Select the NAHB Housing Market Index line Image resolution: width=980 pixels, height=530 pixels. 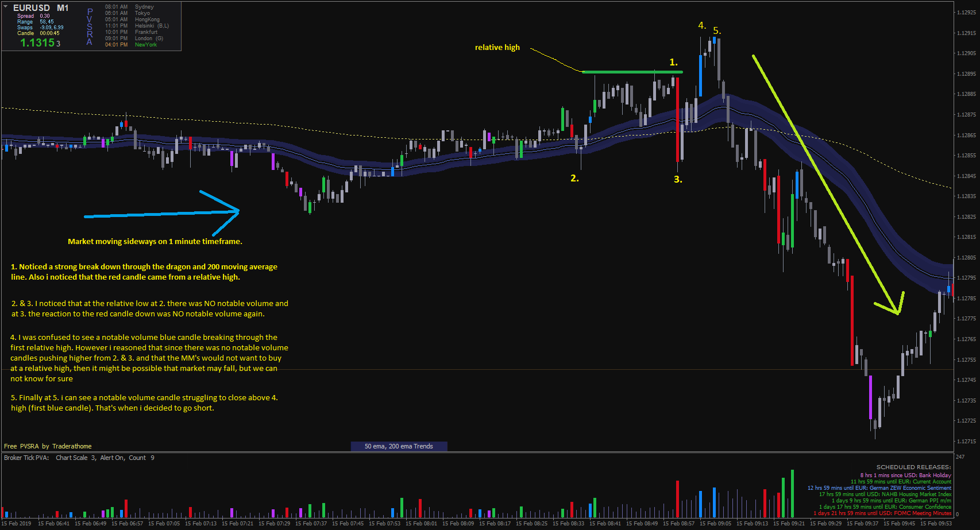click(885, 494)
